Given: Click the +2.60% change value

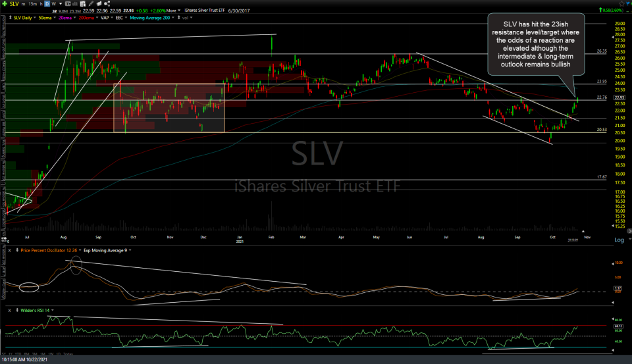Looking at the screenshot, I should pos(157,11).
